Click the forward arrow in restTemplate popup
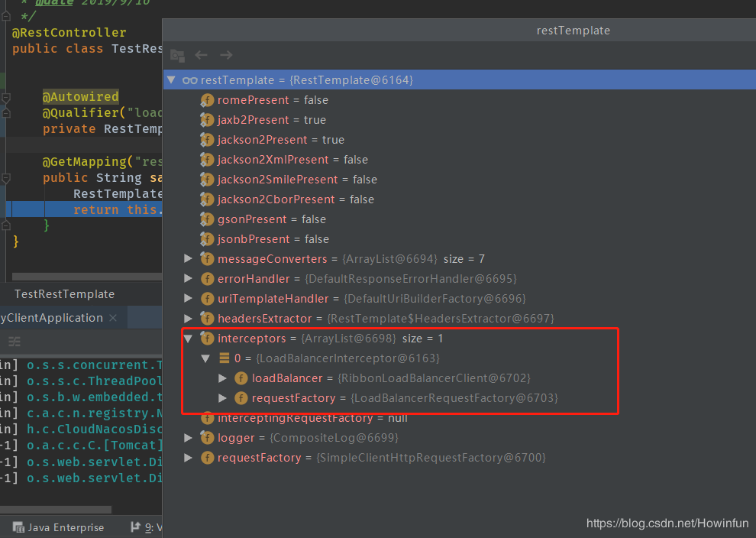 click(x=226, y=55)
